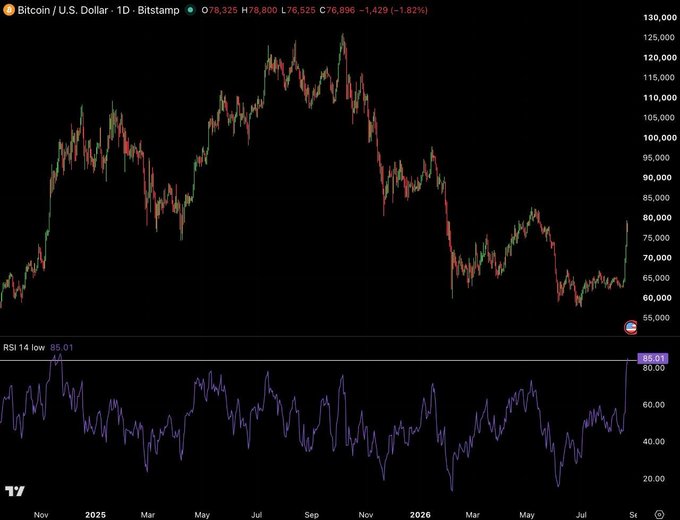Click the 130,000 price axis label
This screenshot has width=680, height=520.
[660, 17]
